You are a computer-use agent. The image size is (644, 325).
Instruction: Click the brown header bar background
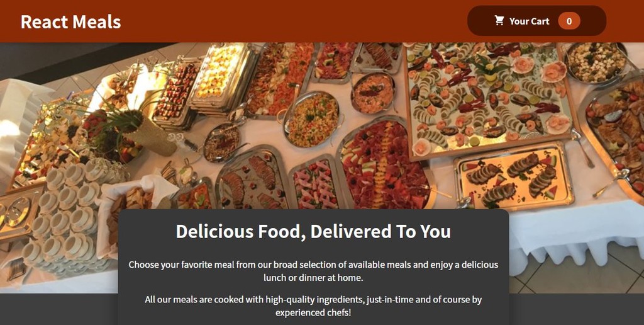point(287,21)
